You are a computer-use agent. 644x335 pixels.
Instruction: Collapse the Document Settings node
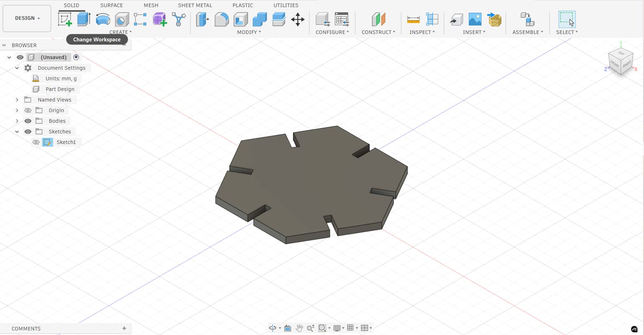[x=17, y=68]
